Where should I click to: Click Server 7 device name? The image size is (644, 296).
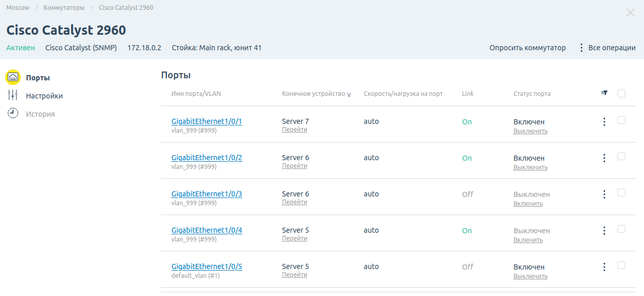coord(295,121)
